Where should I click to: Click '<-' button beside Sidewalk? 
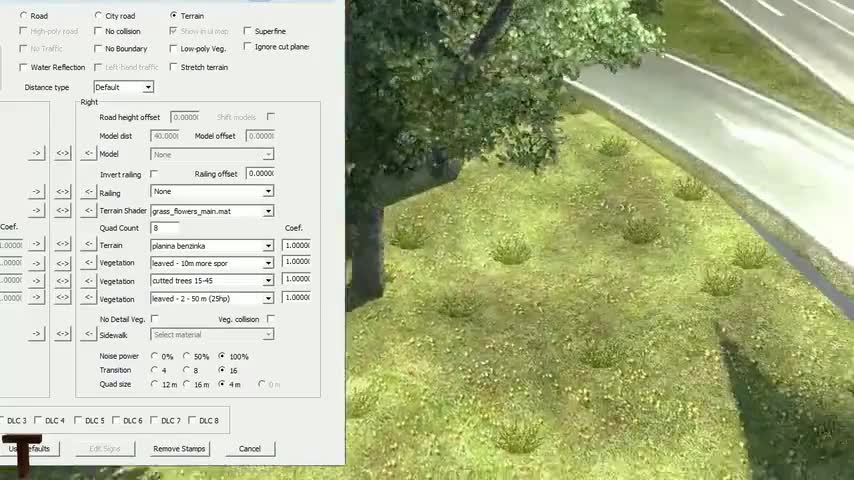click(88, 334)
